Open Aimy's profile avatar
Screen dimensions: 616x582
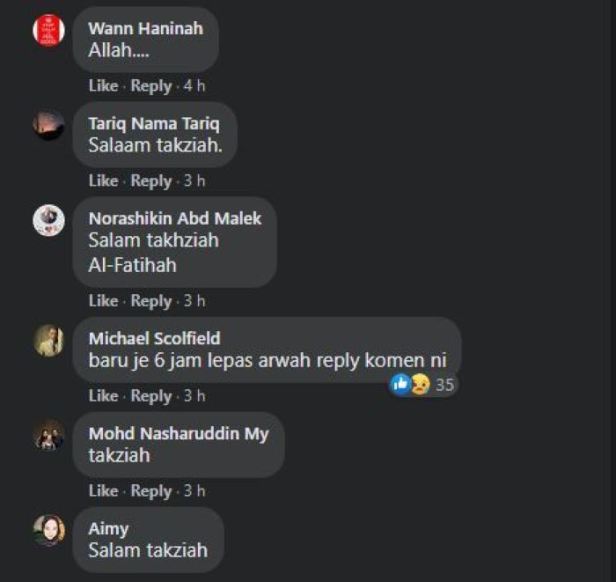click(49, 531)
